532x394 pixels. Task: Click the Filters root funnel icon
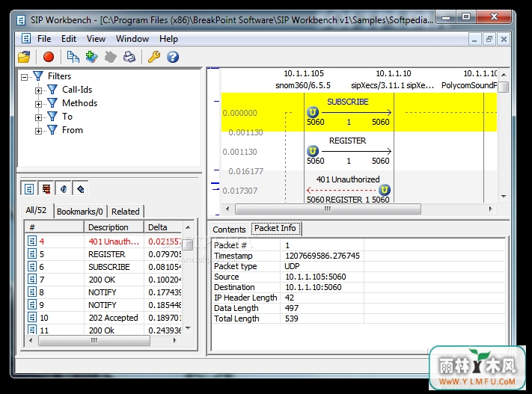point(38,76)
